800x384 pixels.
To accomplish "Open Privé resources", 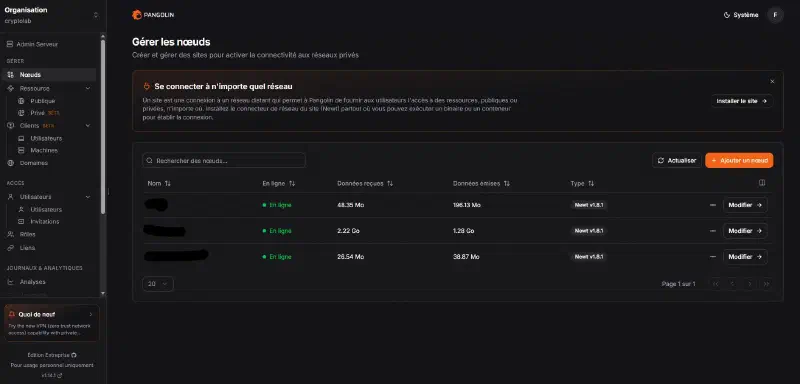I will pos(38,113).
